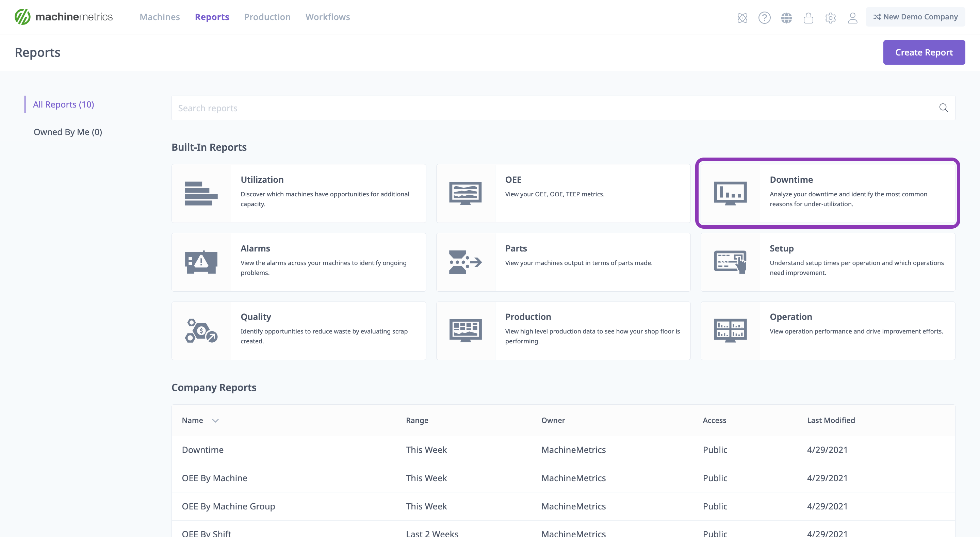
Task: Click the search magnifier in the search bar
Action: (944, 108)
